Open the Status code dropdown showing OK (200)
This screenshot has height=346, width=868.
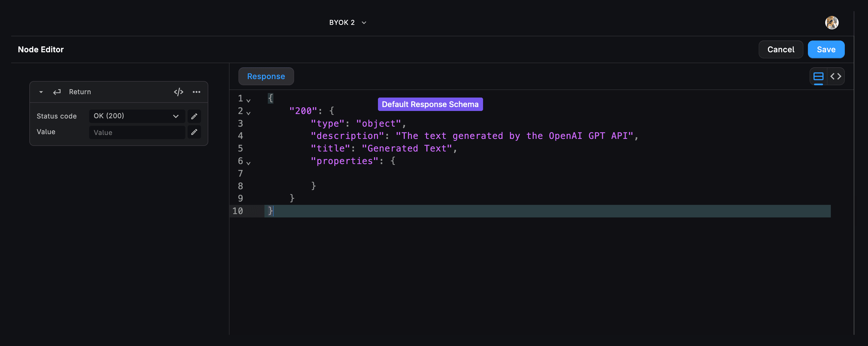(x=137, y=116)
